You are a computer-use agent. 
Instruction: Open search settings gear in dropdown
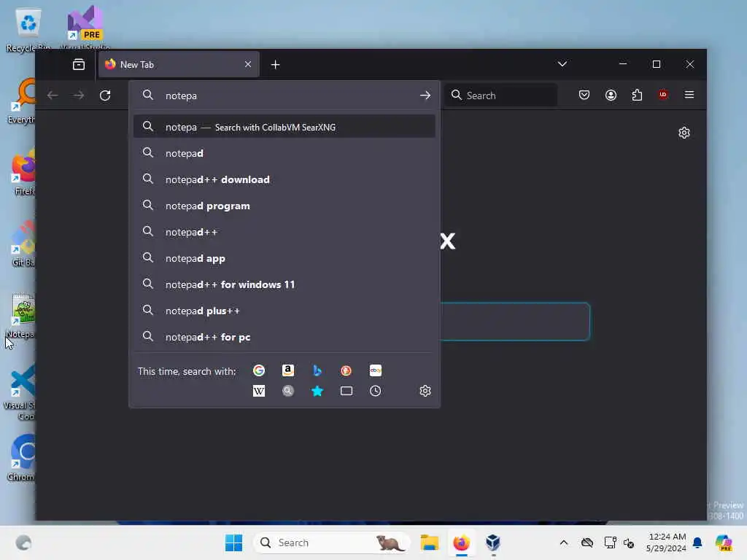(425, 391)
